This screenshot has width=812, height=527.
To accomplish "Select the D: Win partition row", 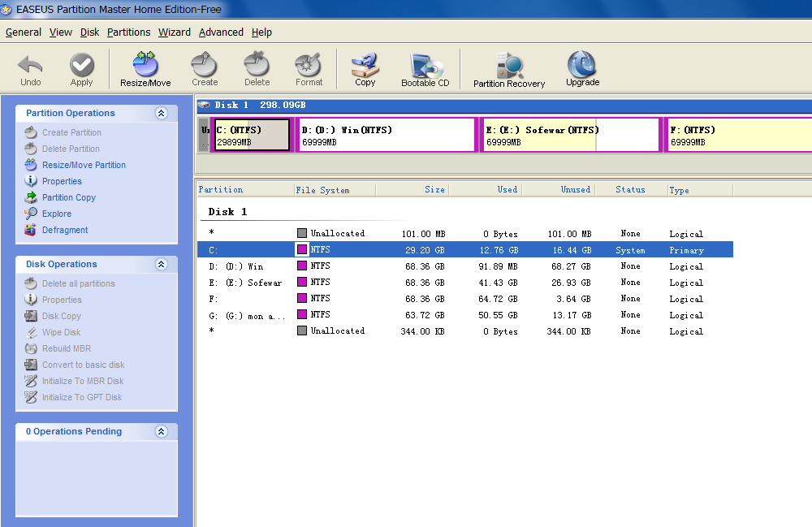I will click(x=465, y=266).
